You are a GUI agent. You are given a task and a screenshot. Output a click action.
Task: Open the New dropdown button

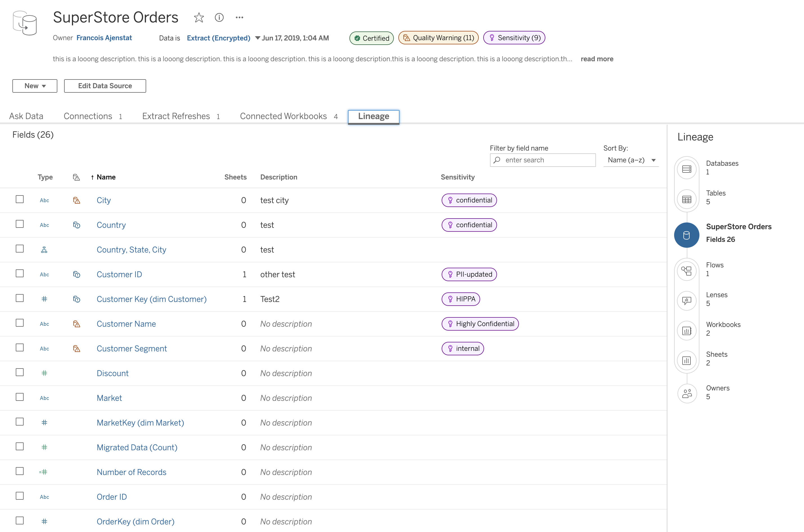[35, 86]
